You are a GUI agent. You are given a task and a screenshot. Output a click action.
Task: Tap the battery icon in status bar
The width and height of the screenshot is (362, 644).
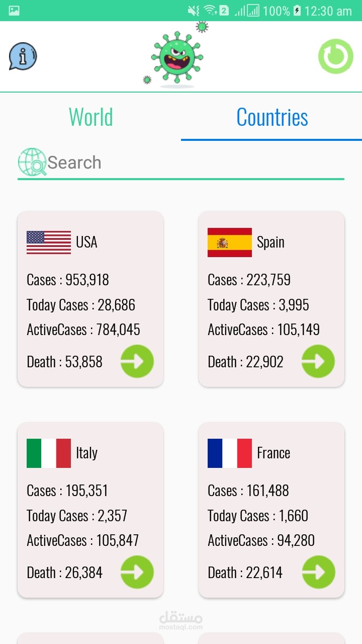coord(297,11)
